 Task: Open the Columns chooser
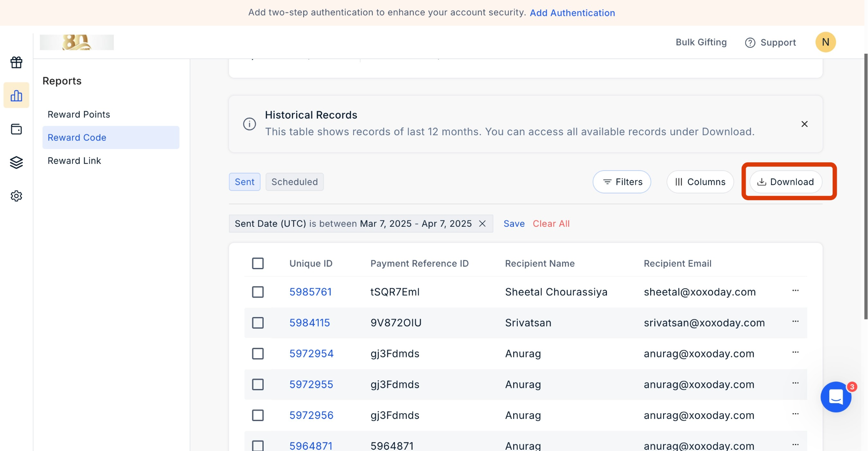700,182
